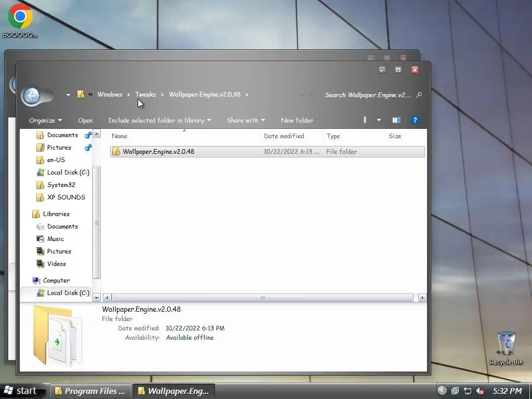Click the muted volume tray icon
Image resolution: width=532 pixels, height=399 pixels.
[480, 391]
